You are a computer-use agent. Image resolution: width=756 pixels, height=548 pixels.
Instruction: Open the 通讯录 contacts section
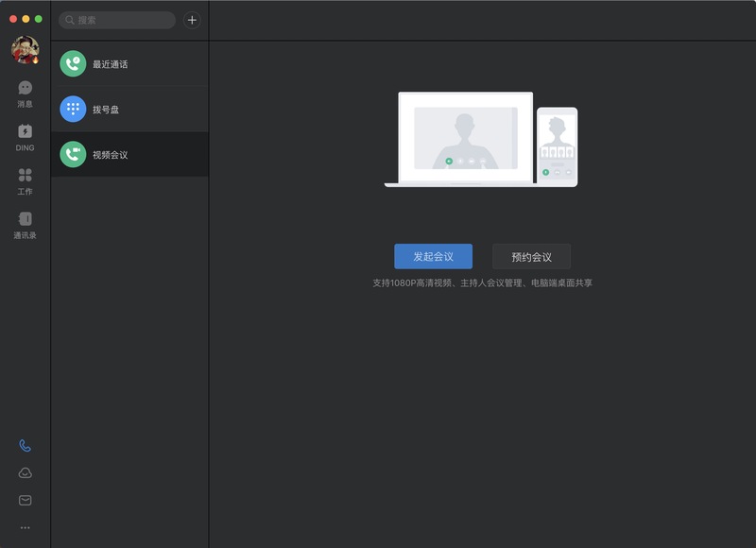click(26, 226)
